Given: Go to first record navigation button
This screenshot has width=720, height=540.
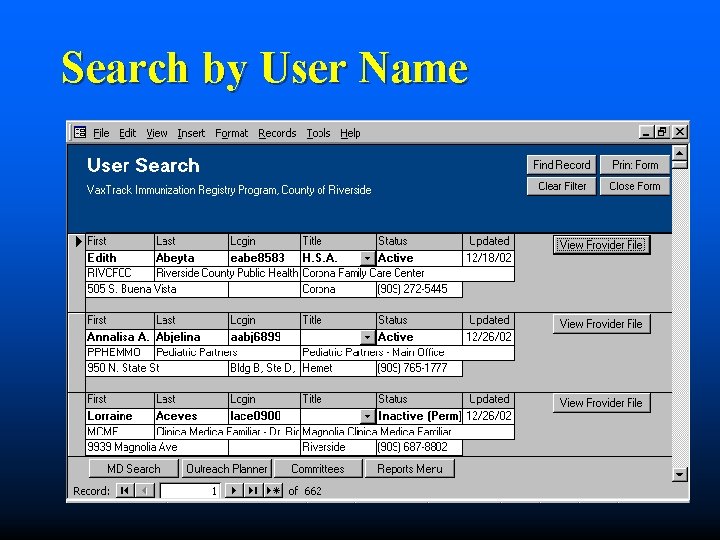Looking at the screenshot, I should (x=124, y=491).
